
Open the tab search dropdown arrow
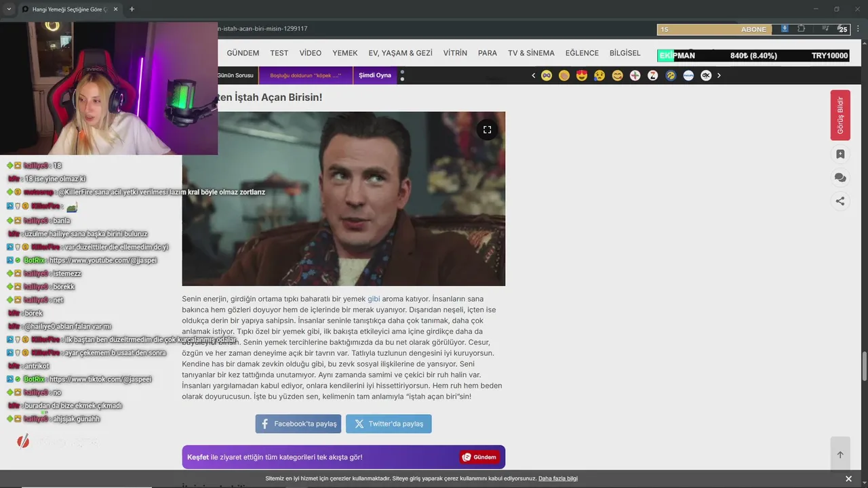pyautogui.click(x=9, y=9)
